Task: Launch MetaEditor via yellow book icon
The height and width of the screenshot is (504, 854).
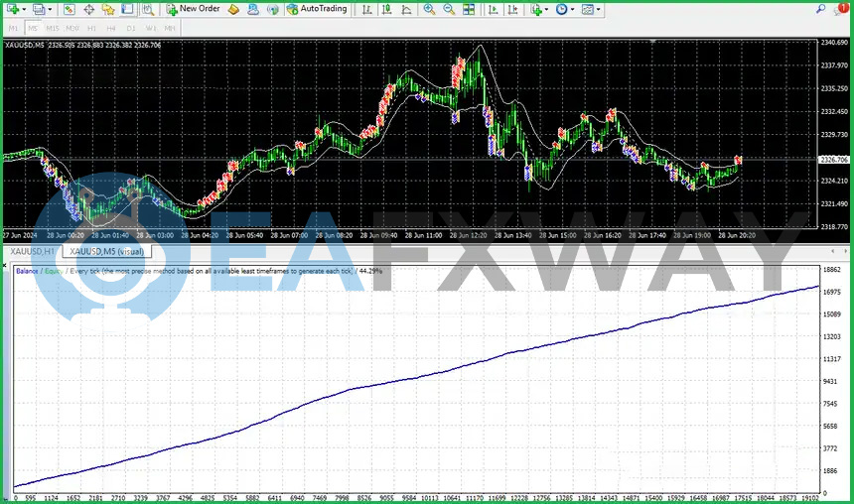Action: pyautogui.click(x=233, y=9)
